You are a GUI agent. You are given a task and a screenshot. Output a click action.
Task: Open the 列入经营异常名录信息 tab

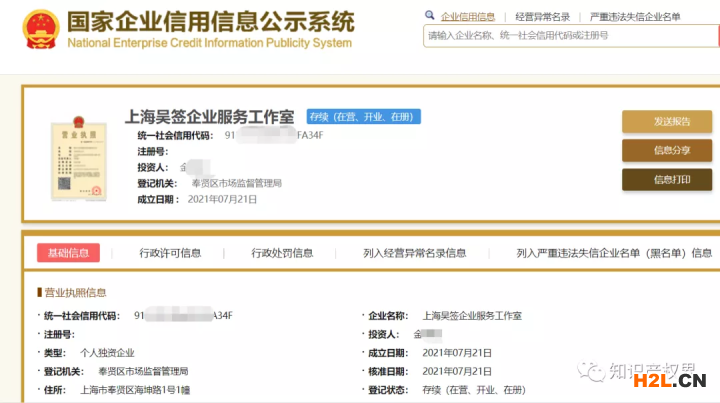click(x=415, y=253)
